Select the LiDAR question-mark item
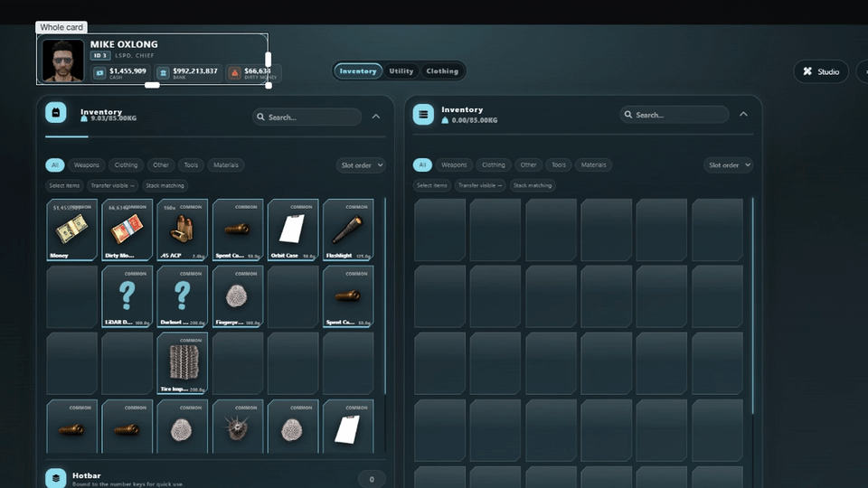Screen dimensions: 868x488 127,296
